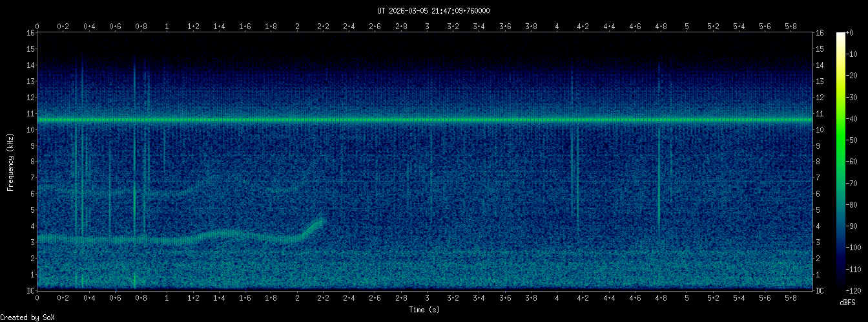Click the UT timestamp title above the spectrogram
Screen dimensions: 868x322
point(433,11)
